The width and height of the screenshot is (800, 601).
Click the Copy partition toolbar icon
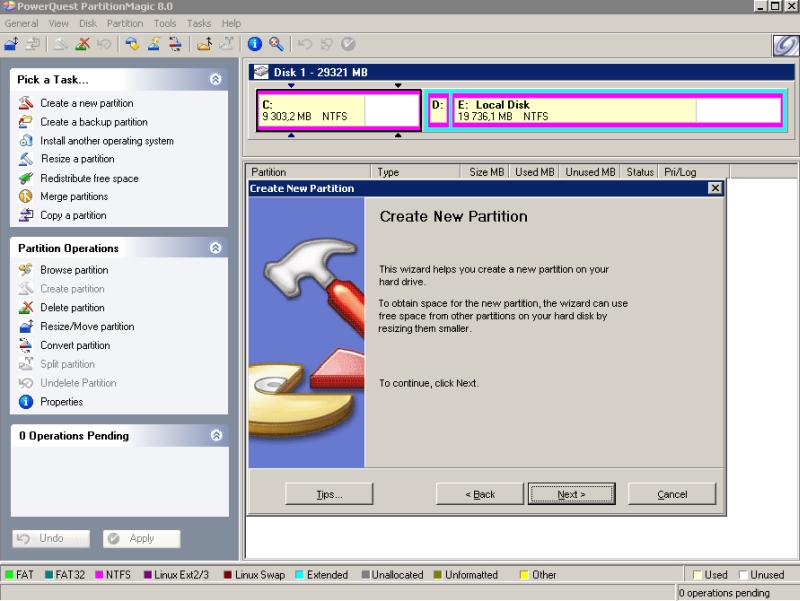click(x=33, y=44)
